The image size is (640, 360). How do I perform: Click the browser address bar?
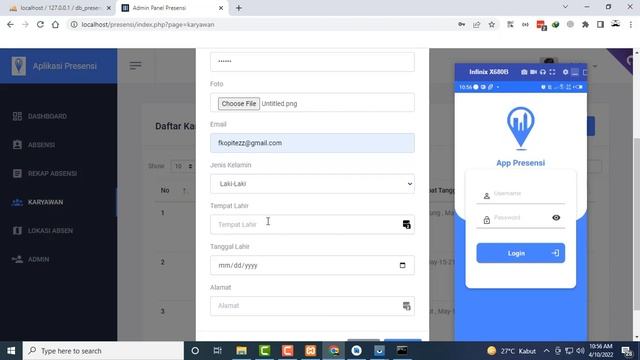pyautogui.click(x=261, y=24)
